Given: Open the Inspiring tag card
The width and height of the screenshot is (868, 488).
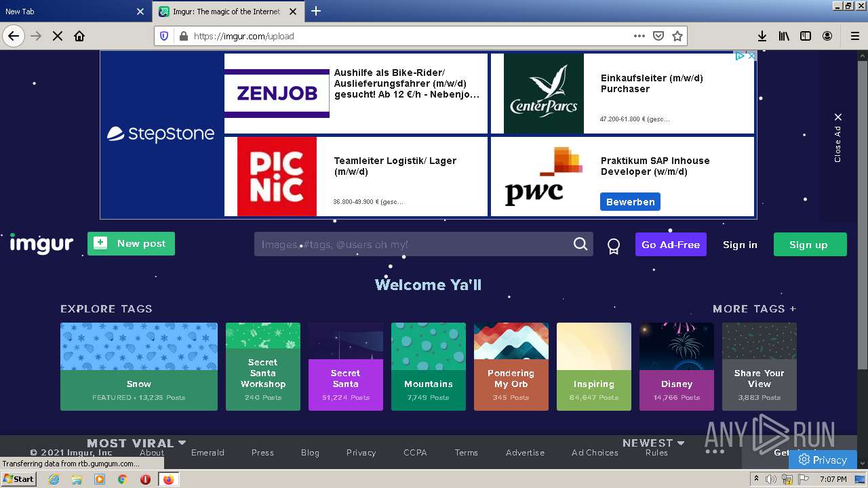Looking at the screenshot, I should coord(594,367).
